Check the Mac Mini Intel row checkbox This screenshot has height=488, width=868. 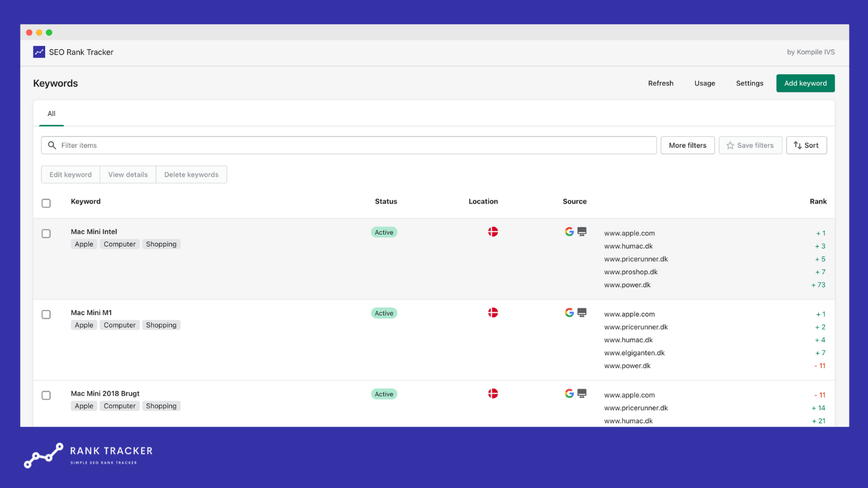coord(46,234)
